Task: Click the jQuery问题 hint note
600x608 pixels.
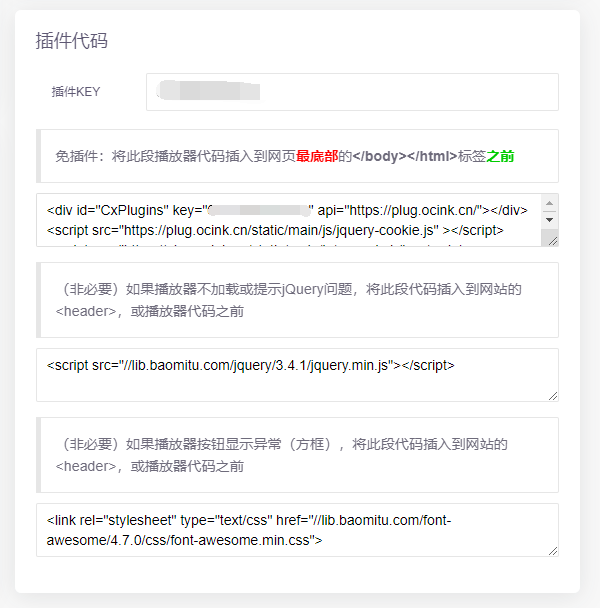Action: [297, 300]
